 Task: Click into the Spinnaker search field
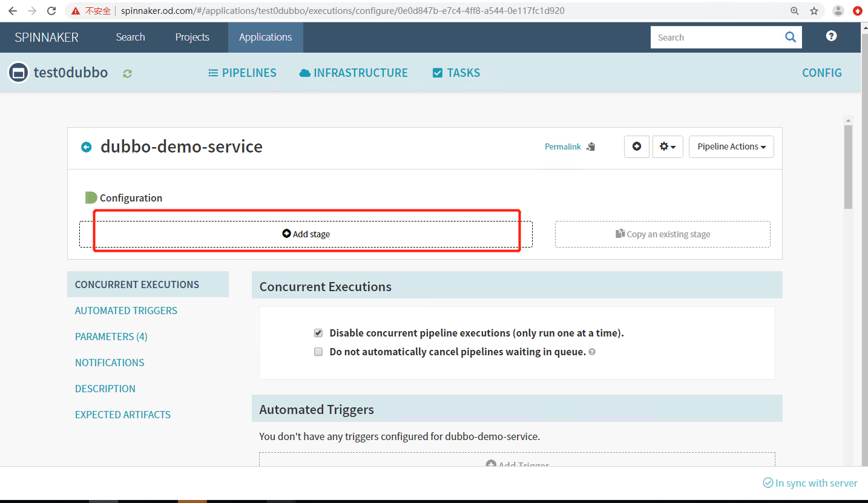(x=714, y=37)
